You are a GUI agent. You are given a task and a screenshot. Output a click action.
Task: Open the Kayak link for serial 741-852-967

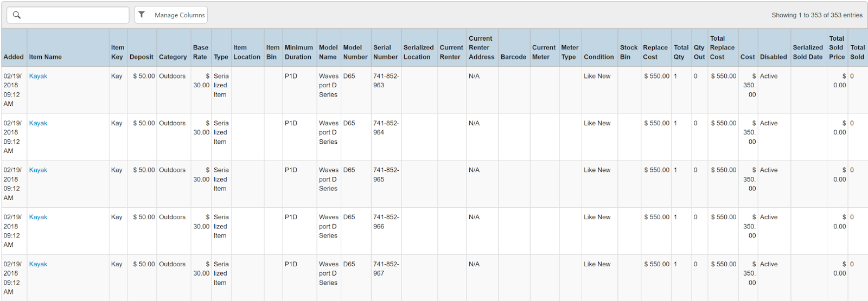pyautogui.click(x=38, y=264)
